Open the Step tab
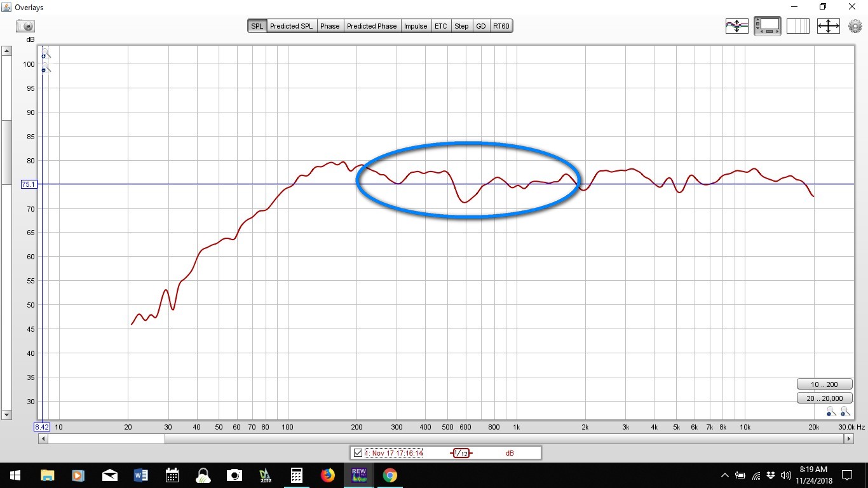Image resolution: width=868 pixels, height=488 pixels. click(x=461, y=26)
